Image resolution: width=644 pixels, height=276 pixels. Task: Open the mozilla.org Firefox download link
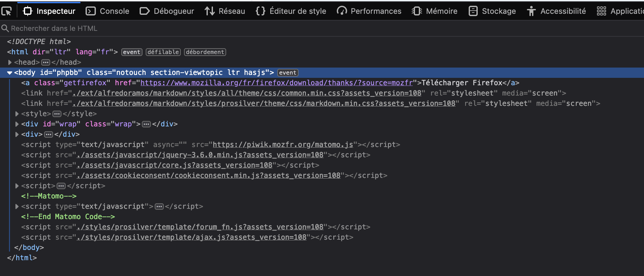[276, 83]
